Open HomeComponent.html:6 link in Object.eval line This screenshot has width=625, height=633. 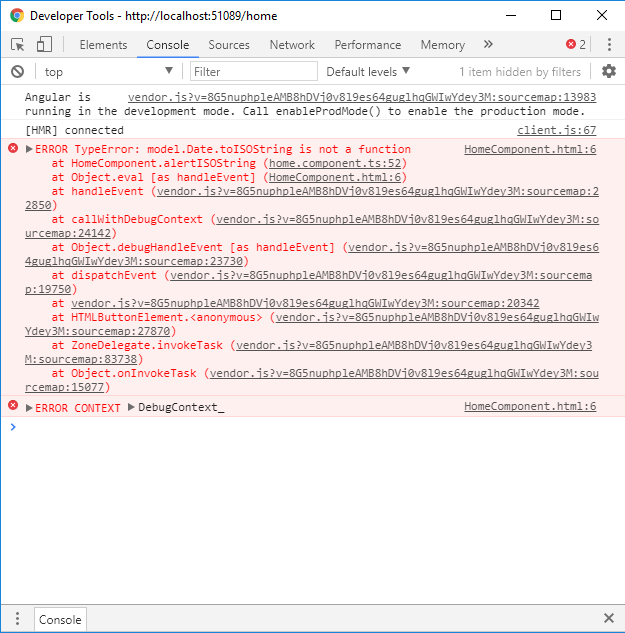pyautogui.click(x=335, y=177)
